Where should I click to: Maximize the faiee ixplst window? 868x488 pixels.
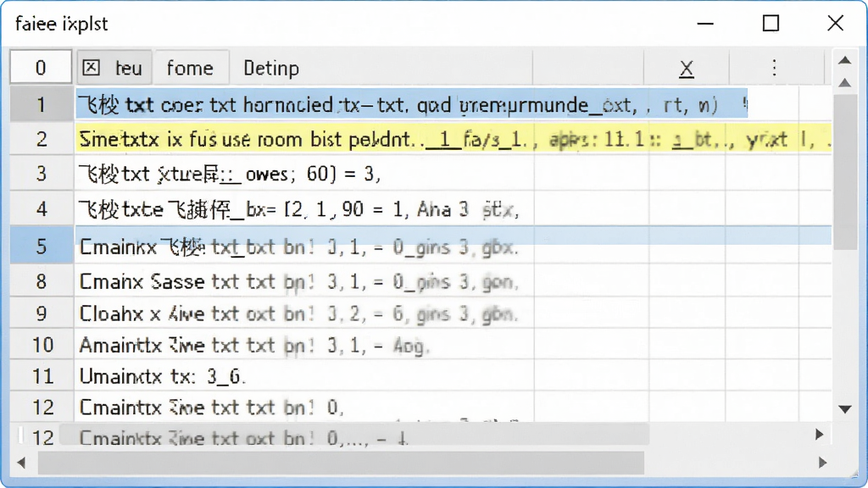[x=771, y=23]
